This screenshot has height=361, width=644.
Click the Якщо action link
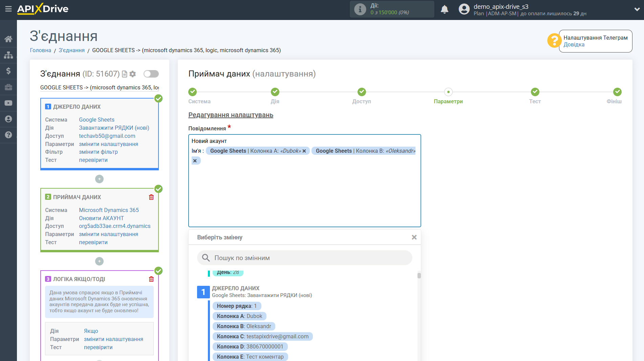click(91, 331)
